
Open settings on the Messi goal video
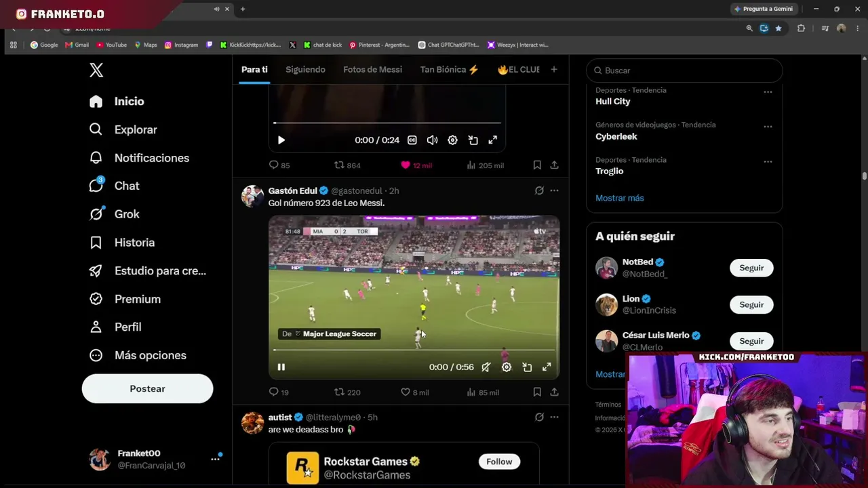(x=507, y=367)
